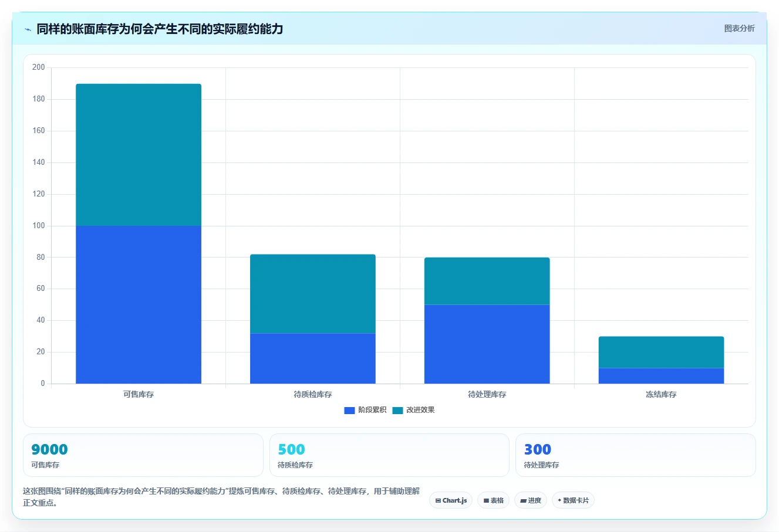Click the 数据卡片 star icon
The image size is (779, 532).
coord(559,500)
